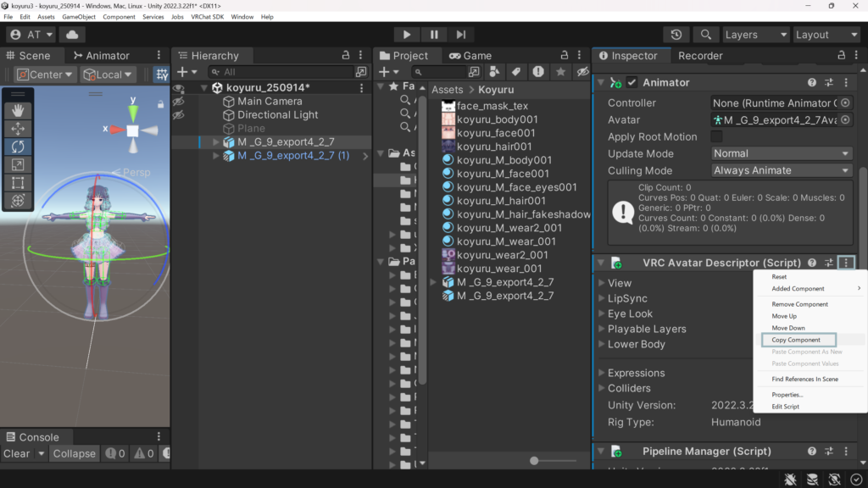Toggle scene visibility of koyuru_250914
This screenshot has width=868, height=488.
[178, 88]
